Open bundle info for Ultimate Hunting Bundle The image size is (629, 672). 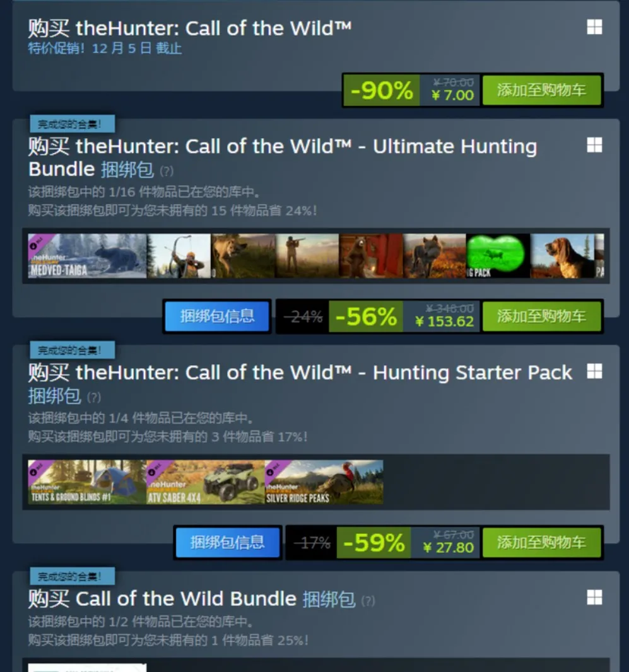pyautogui.click(x=217, y=316)
